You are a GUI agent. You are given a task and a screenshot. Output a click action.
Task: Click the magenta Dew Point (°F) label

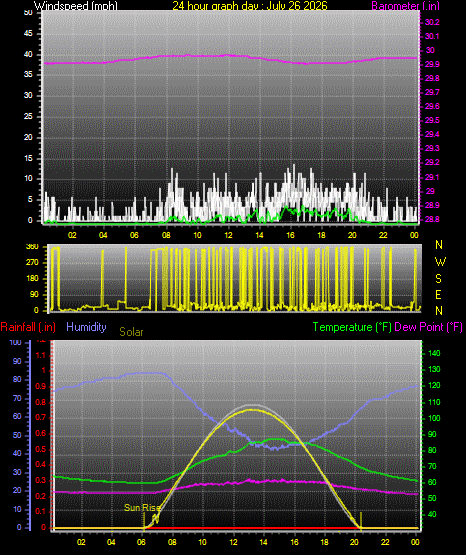(428, 327)
